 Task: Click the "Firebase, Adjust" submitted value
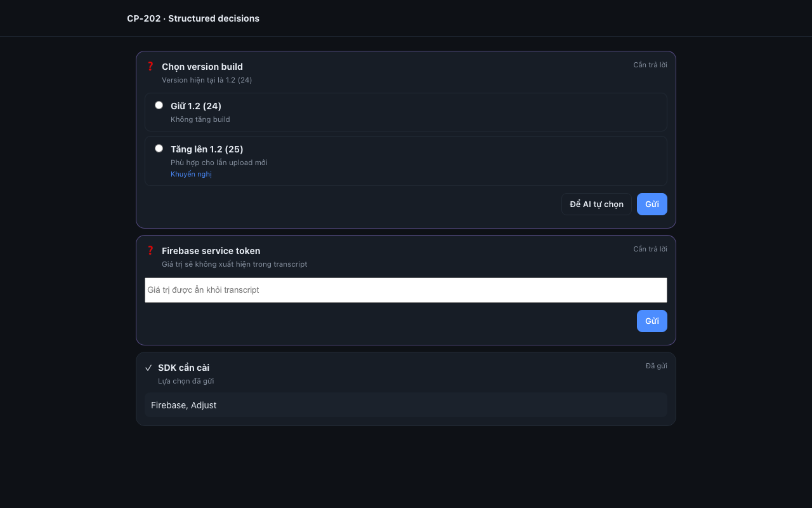pos(184,405)
